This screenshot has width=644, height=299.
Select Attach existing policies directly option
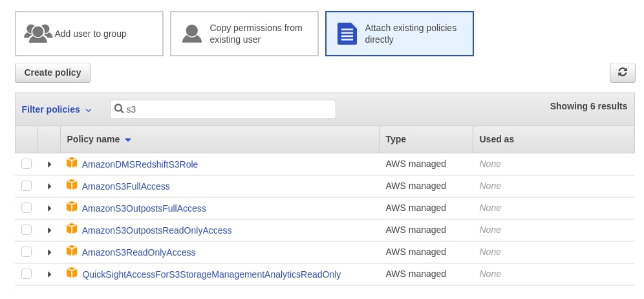click(x=399, y=34)
